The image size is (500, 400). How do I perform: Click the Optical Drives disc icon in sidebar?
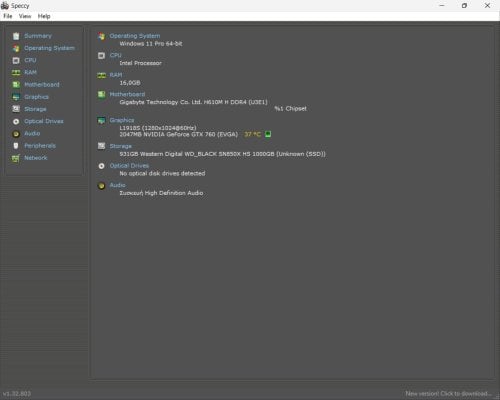coord(16,121)
